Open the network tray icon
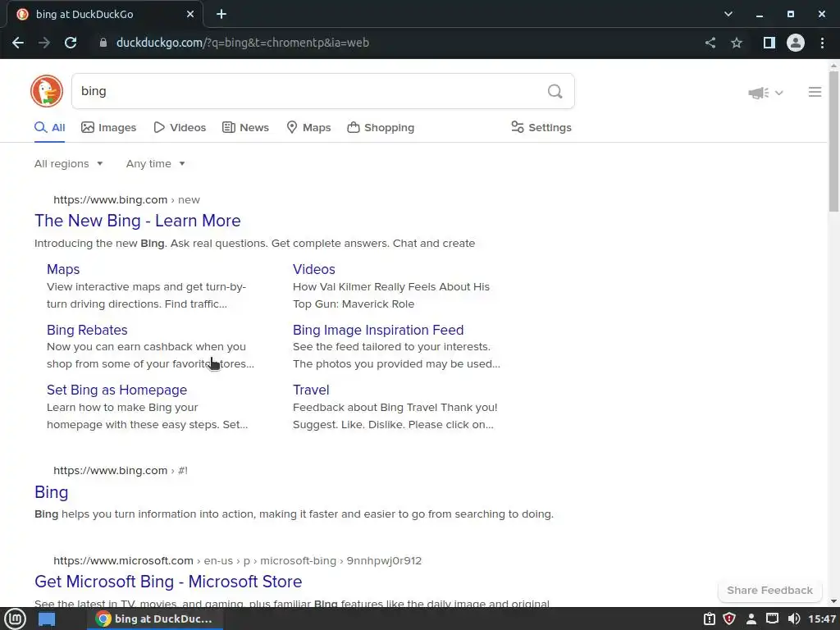Screen dimensions: 840x630 [772, 619]
